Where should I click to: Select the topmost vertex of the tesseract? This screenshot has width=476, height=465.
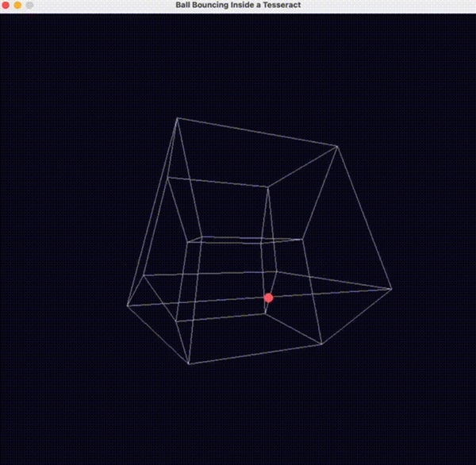coord(177,118)
